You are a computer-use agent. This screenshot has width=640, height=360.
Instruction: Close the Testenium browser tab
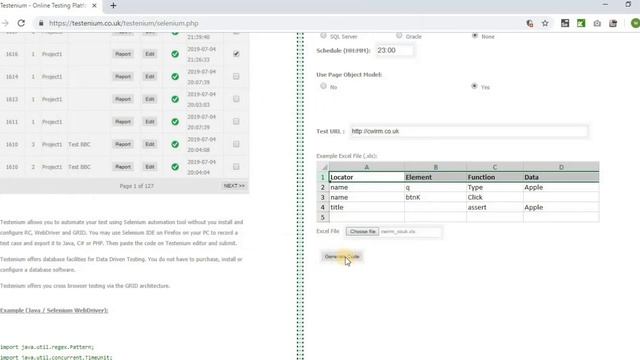(95, 5)
